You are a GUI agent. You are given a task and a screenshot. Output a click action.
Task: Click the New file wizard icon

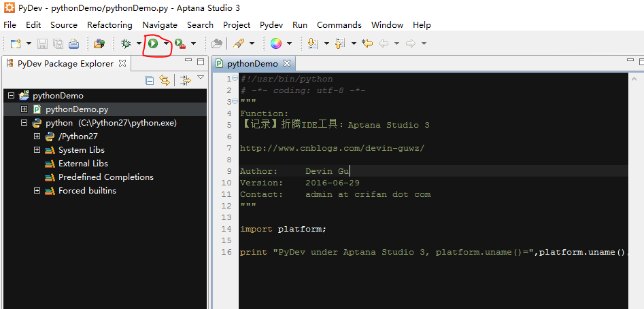point(16,43)
